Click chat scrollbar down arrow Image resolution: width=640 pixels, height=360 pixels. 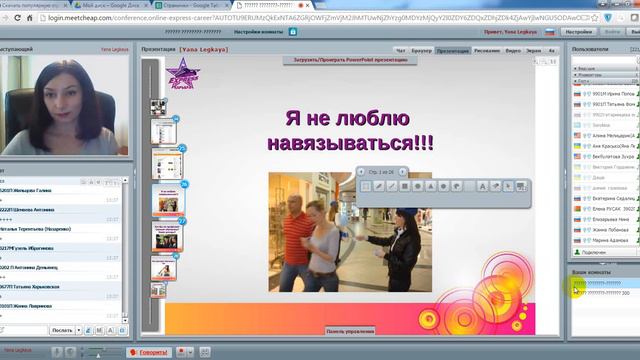(125, 320)
